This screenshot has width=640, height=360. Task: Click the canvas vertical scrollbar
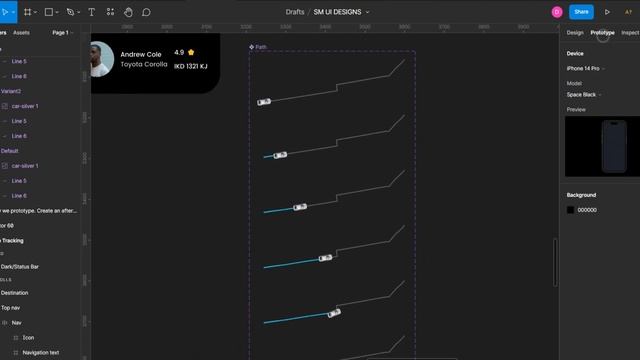(555, 262)
